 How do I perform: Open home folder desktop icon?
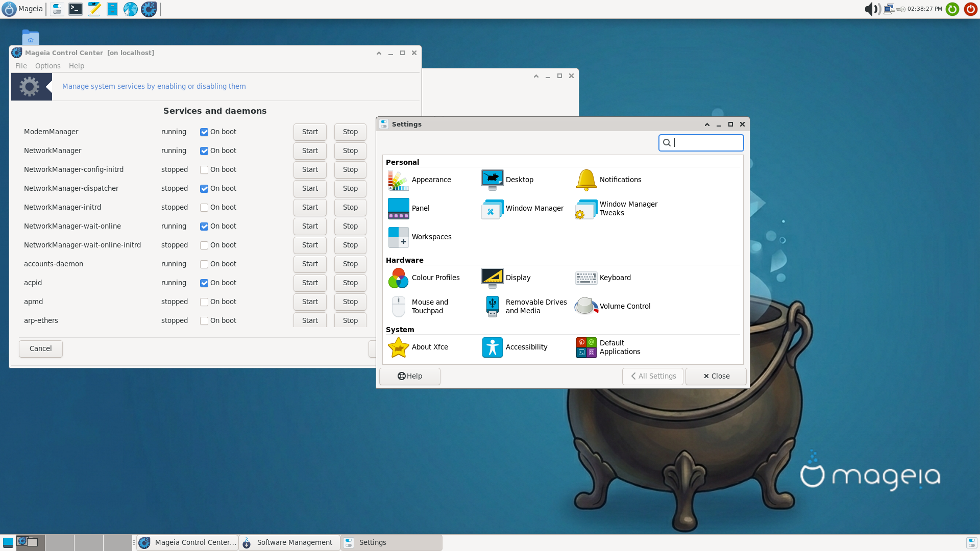pos(31,37)
